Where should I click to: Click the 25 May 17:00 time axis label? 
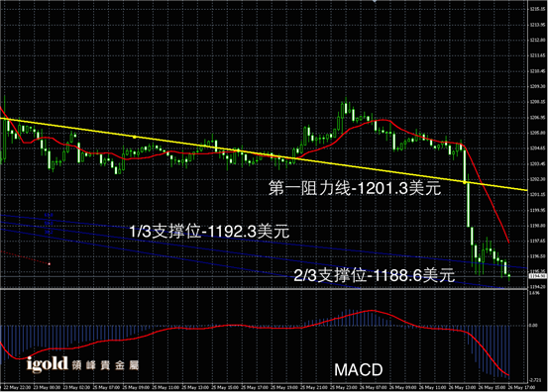pyautogui.click(x=255, y=387)
